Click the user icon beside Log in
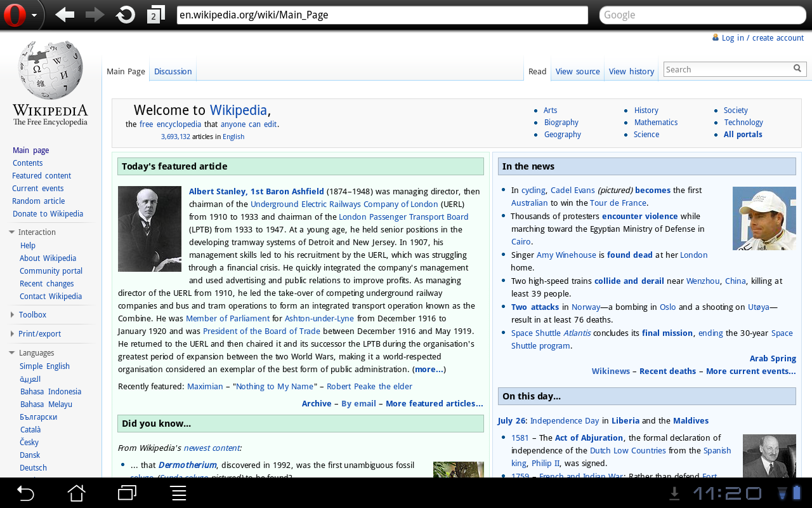This screenshot has width=812, height=508. click(x=716, y=37)
